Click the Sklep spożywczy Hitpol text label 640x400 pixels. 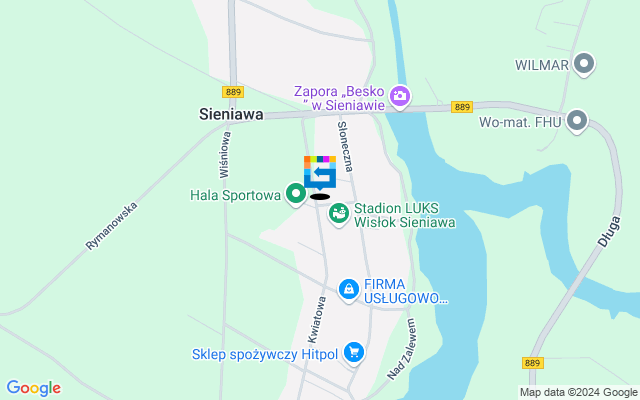(265, 354)
